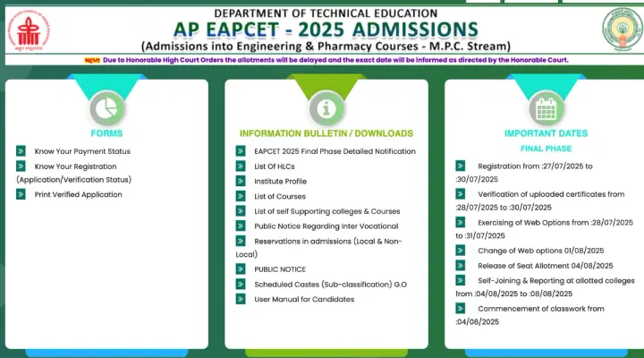Click Verification of uploaded certificates entry
This screenshot has width=644, height=358.
(540, 200)
